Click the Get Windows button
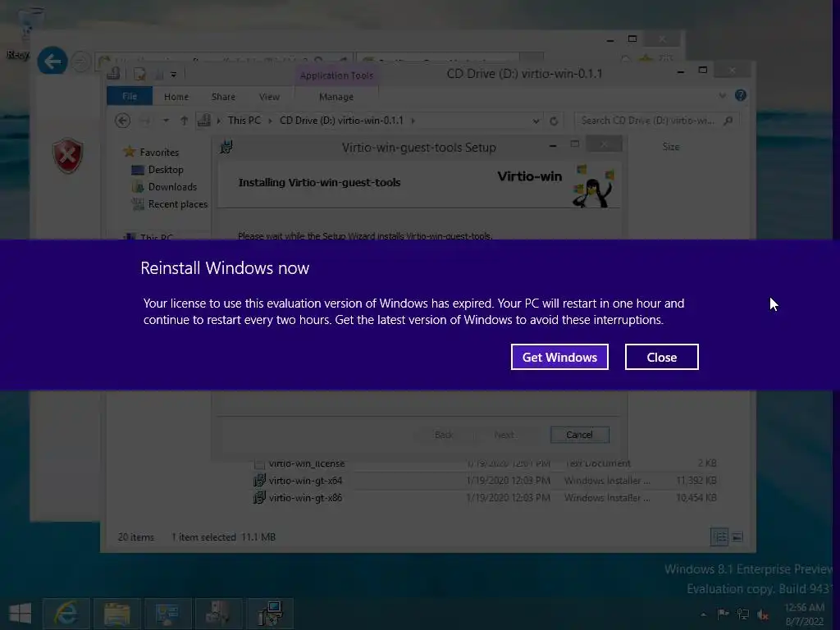This screenshot has height=630, width=840. [559, 357]
